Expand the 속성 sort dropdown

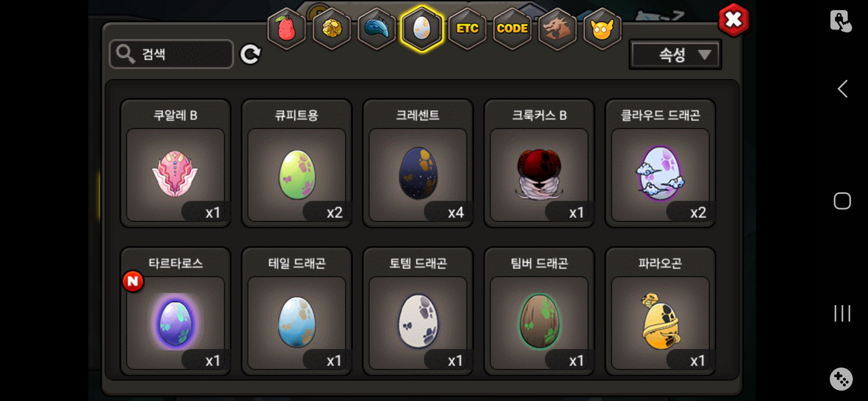(x=675, y=55)
